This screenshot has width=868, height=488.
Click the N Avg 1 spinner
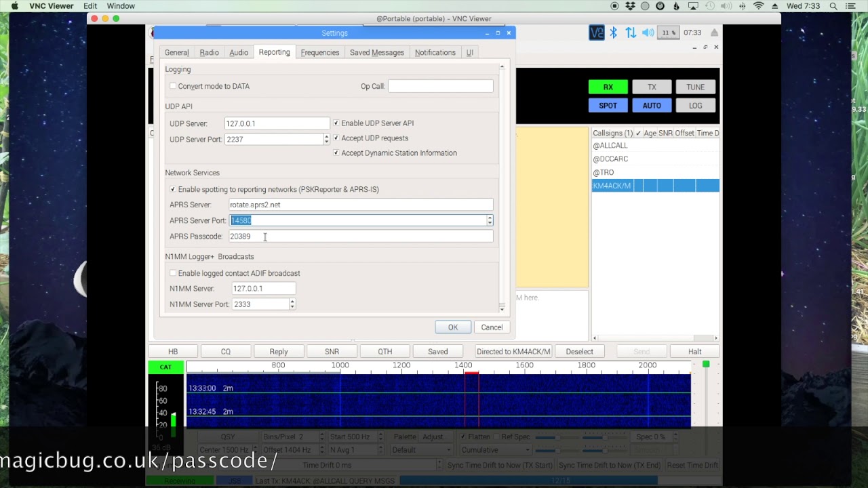[x=356, y=450]
